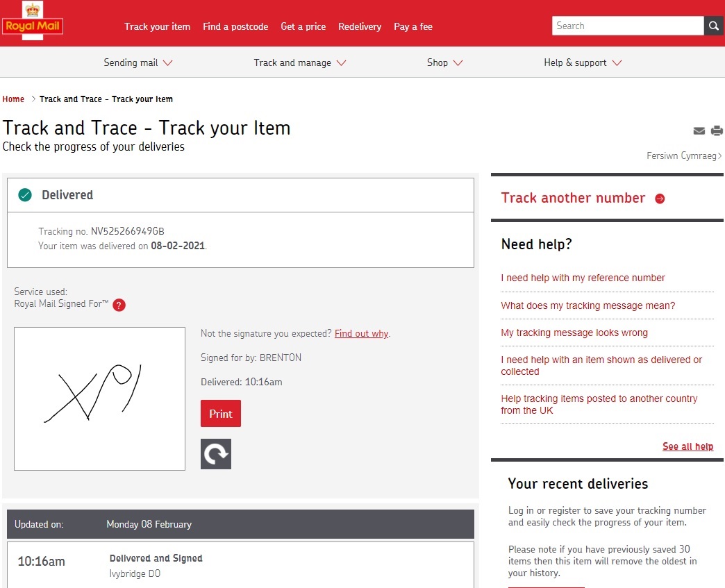The width and height of the screenshot is (725, 588).
Task: Open the signature image thumbnail
Action: click(x=99, y=398)
